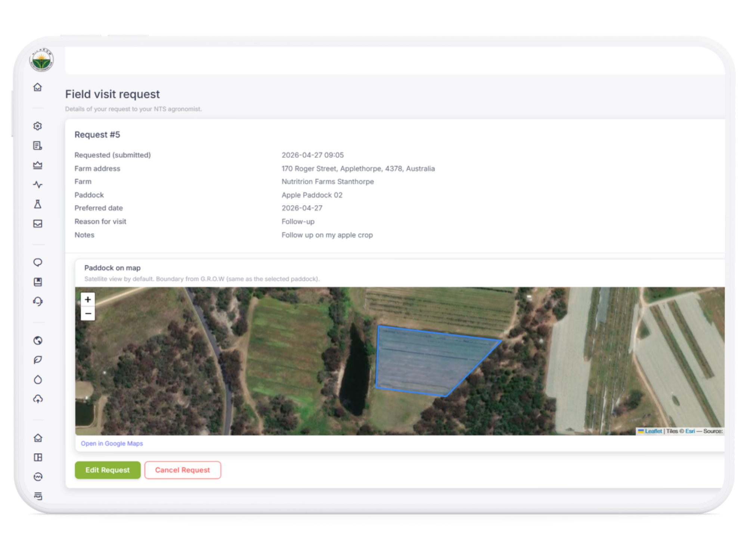
Task: Click the 'Field visit request' page title
Action: tap(112, 94)
